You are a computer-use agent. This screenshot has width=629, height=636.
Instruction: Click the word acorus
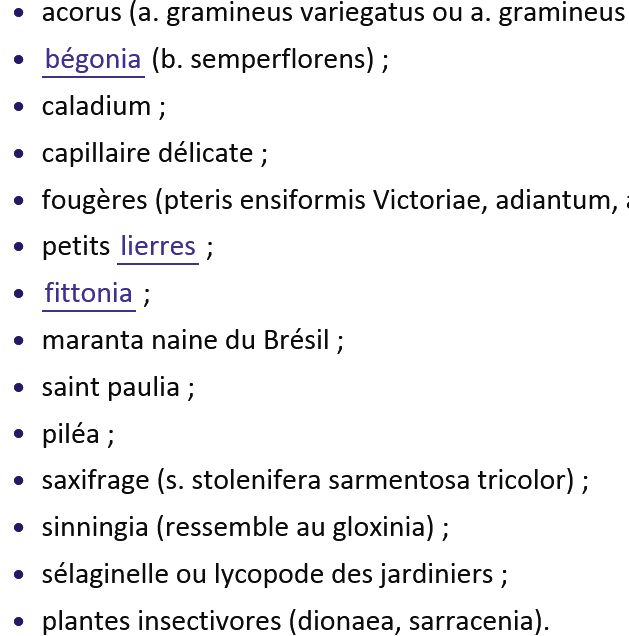(x=82, y=13)
